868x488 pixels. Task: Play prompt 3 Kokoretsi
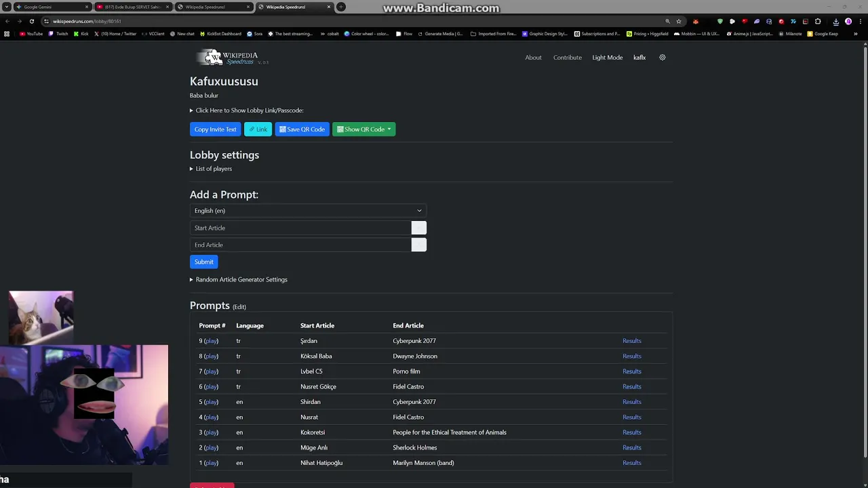pos(211,432)
